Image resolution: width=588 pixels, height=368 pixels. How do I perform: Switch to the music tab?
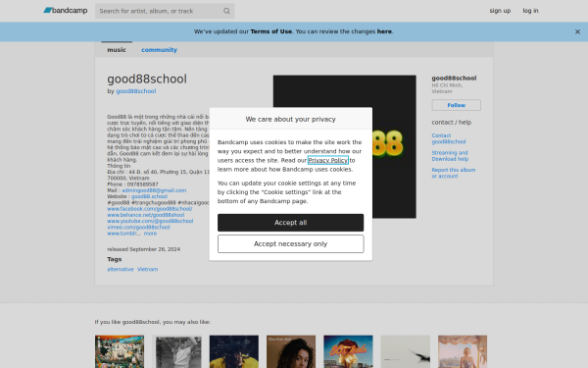pos(117,50)
